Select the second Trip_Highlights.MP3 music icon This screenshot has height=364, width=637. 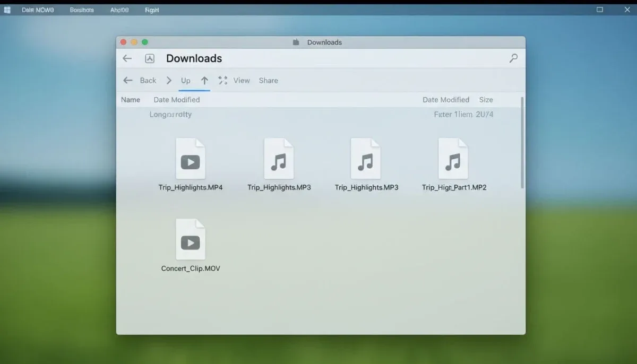pyautogui.click(x=366, y=158)
